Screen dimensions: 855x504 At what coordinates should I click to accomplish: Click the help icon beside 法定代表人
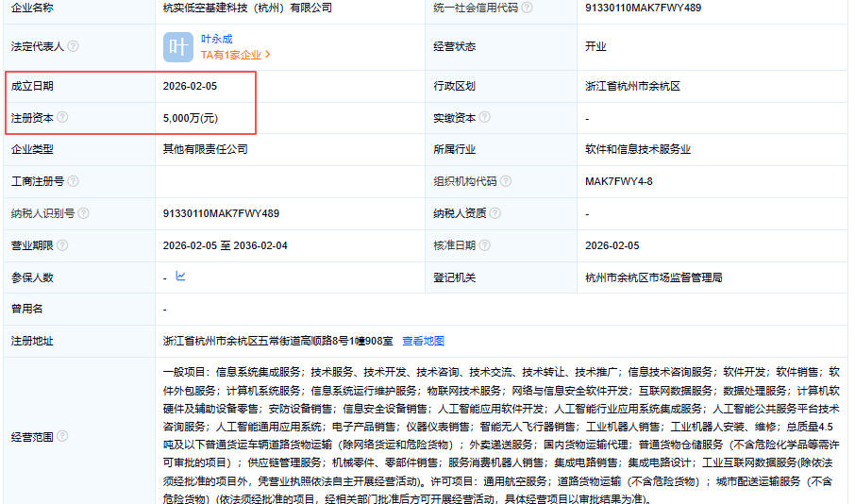tap(73, 46)
